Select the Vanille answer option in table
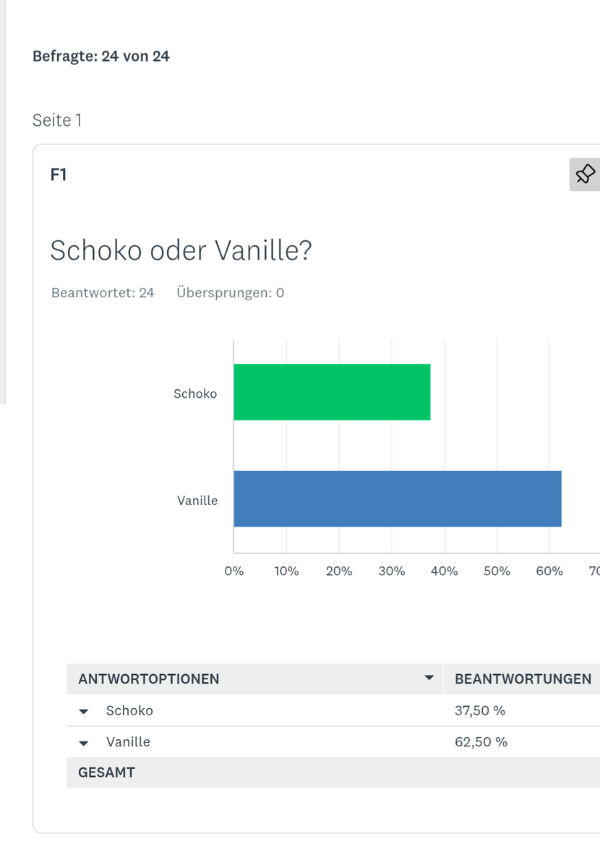This screenshot has height=868, width=600. (128, 741)
